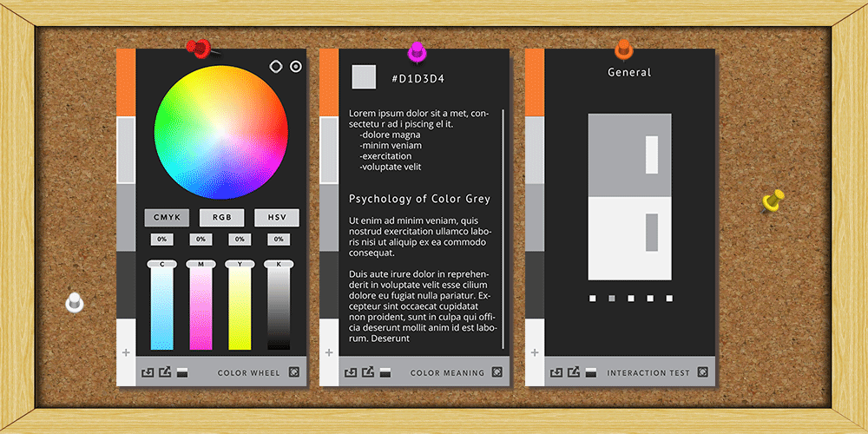Pick a color in the color wheel center
Screen dimensions: 868x434
220,132
